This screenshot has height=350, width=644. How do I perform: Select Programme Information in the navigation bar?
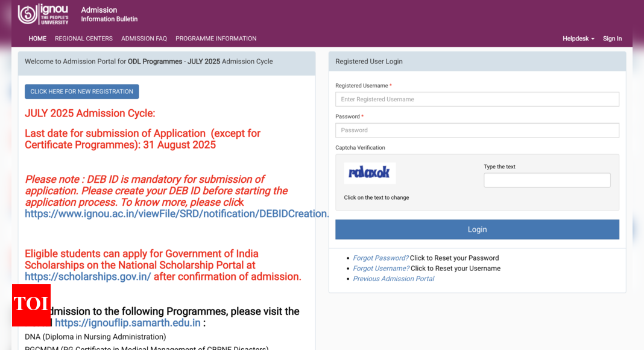pos(216,39)
